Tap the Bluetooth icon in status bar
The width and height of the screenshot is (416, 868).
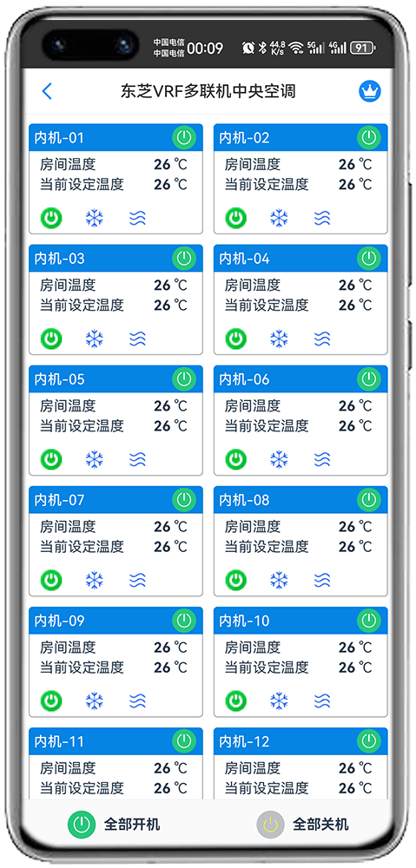coord(263,48)
